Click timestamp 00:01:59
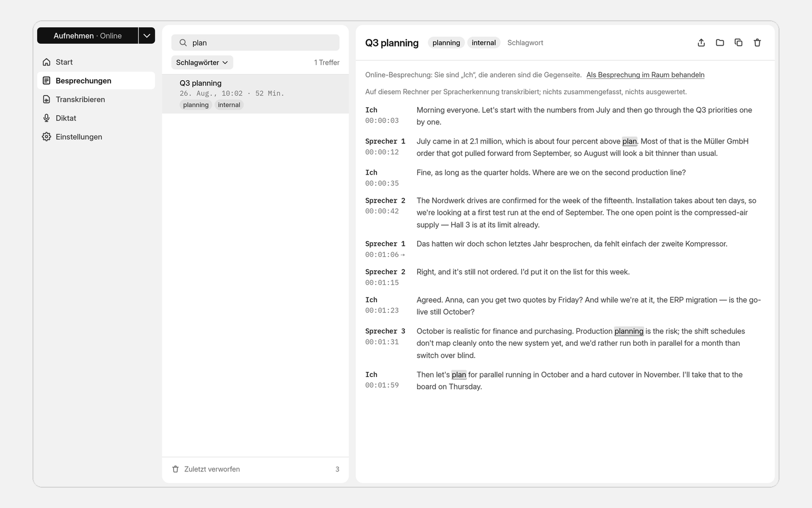The height and width of the screenshot is (508, 812). click(382, 385)
